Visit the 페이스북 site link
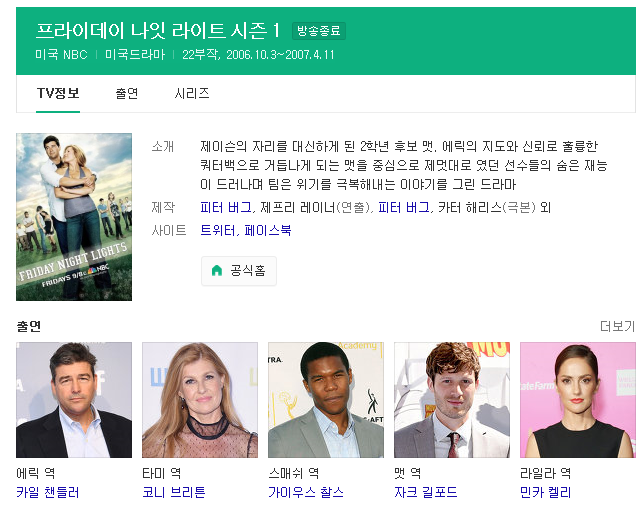This screenshot has height=512, width=644. pos(268,230)
